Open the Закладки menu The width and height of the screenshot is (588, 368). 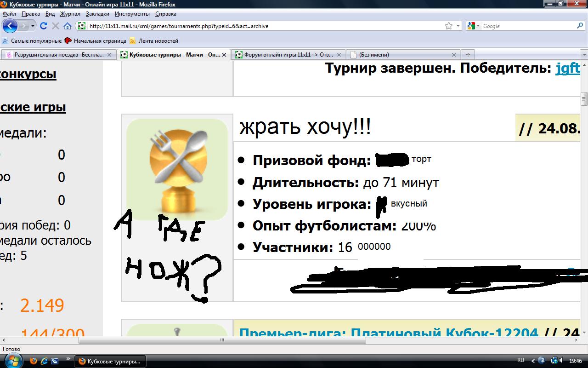[97, 14]
